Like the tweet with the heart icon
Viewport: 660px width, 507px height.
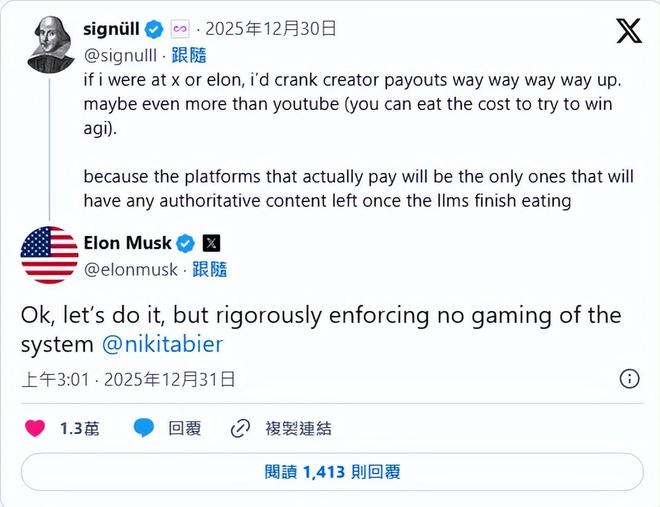point(35,428)
